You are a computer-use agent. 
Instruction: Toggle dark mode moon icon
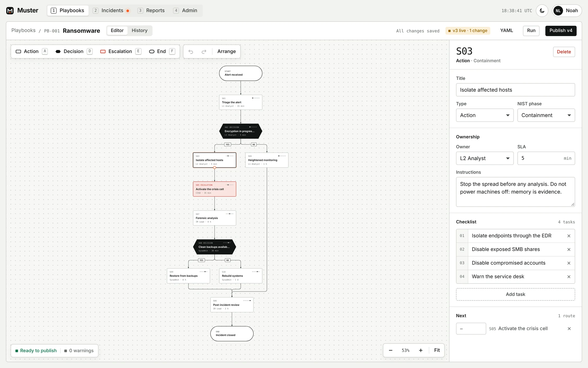(542, 11)
